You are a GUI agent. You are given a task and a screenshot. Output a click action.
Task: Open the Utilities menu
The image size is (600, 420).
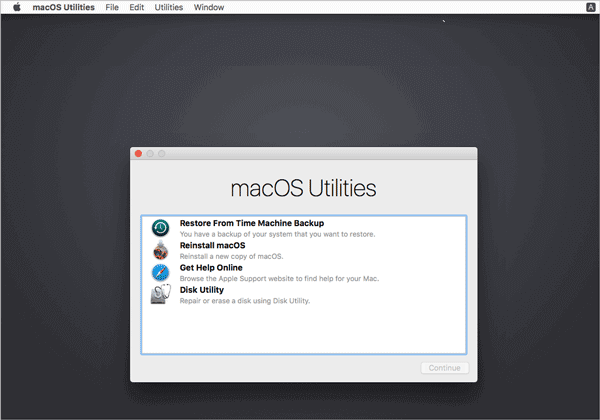click(169, 7)
